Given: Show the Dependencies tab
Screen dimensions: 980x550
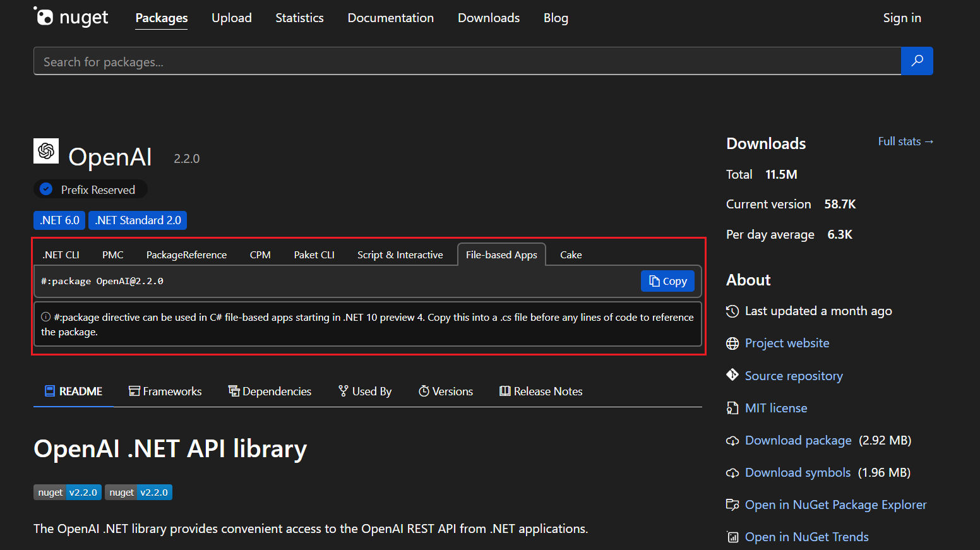Looking at the screenshot, I should coord(270,392).
